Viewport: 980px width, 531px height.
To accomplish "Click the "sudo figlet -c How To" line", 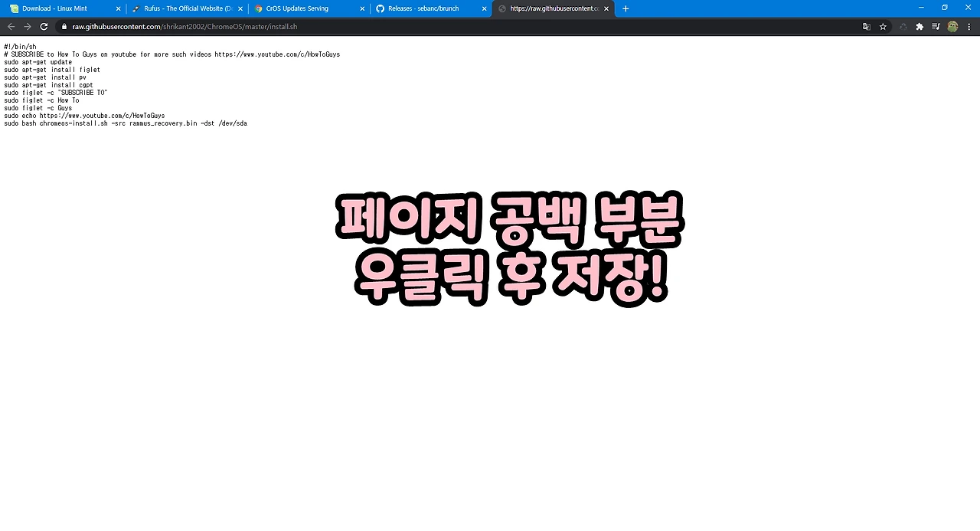I will coord(41,100).
